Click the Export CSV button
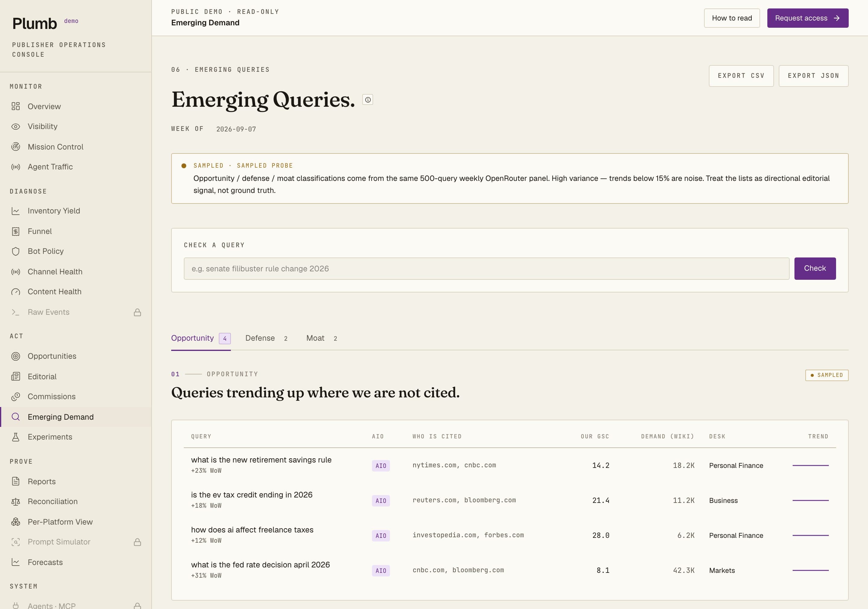The width and height of the screenshot is (868, 609). point(741,76)
